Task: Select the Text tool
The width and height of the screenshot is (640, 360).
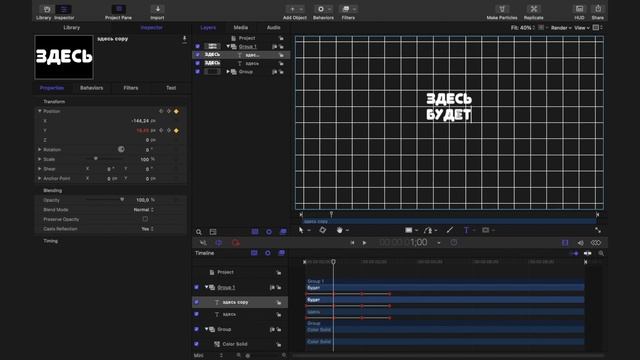Action: pos(466,230)
